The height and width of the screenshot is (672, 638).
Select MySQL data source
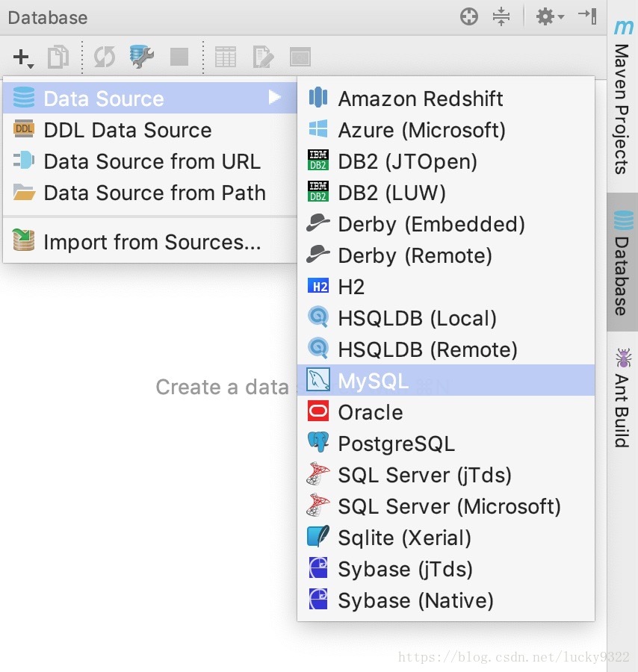(x=446, y=381)
